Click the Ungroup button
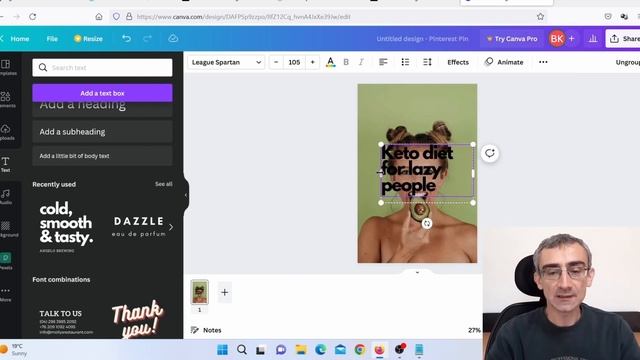Image resolution: width=640 pixels, height=360 pixels. 627,62
